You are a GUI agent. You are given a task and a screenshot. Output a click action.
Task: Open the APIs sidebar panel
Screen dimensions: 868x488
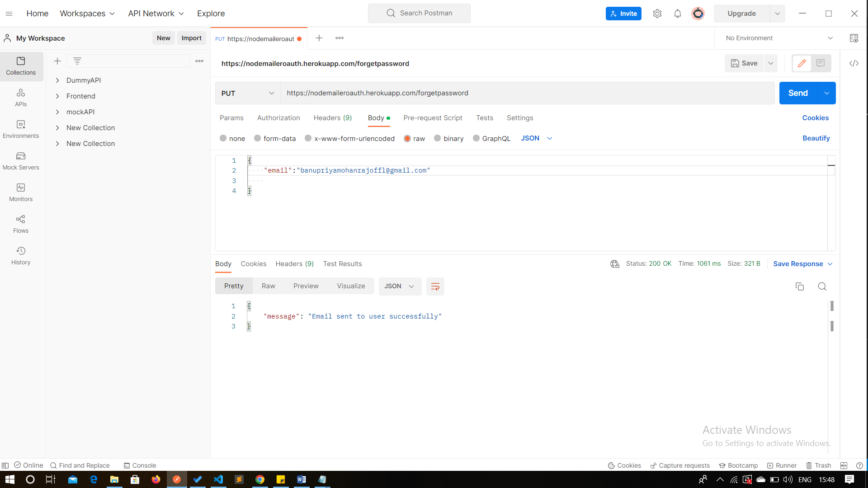click(21, 98)
